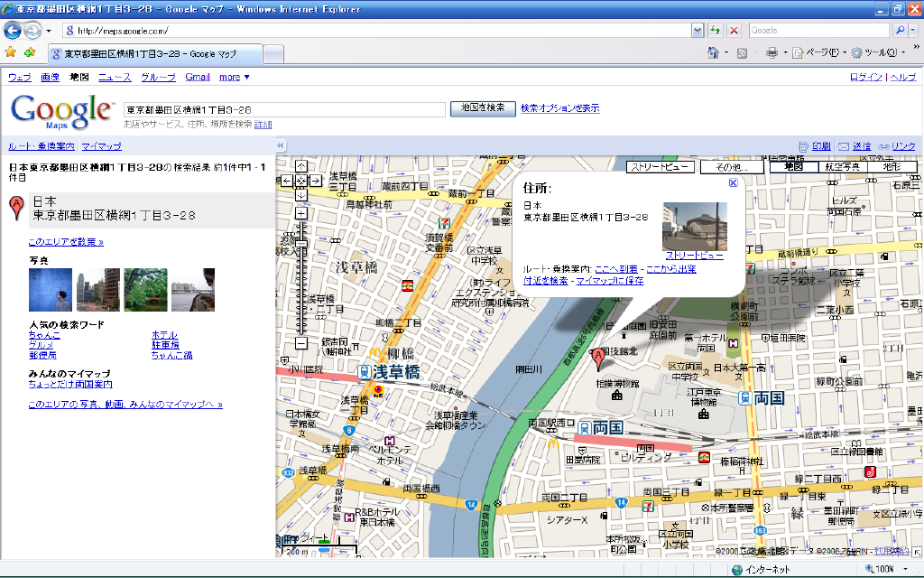
Task: Click the browser address bar
Action: click(x=376, y=30)
